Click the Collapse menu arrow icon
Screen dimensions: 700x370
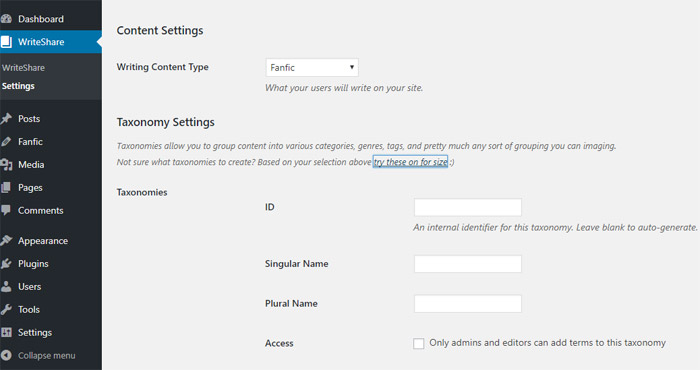coord(6,355)
